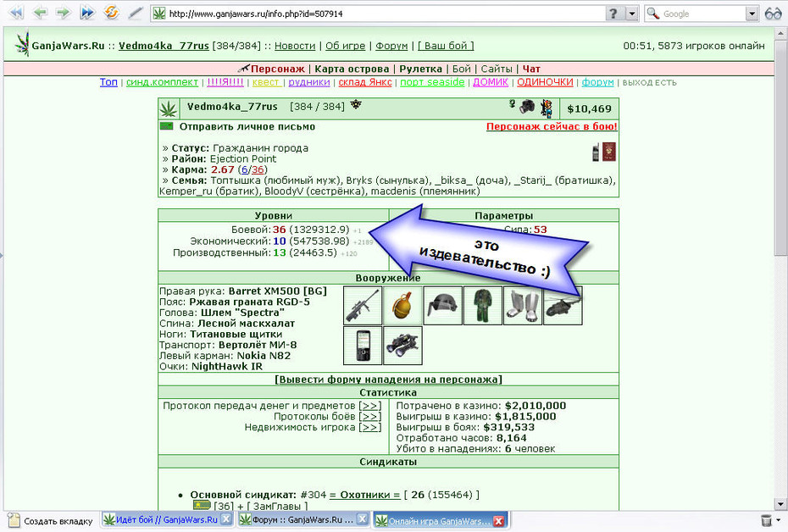Click the skull badge after the HP value

356,104
